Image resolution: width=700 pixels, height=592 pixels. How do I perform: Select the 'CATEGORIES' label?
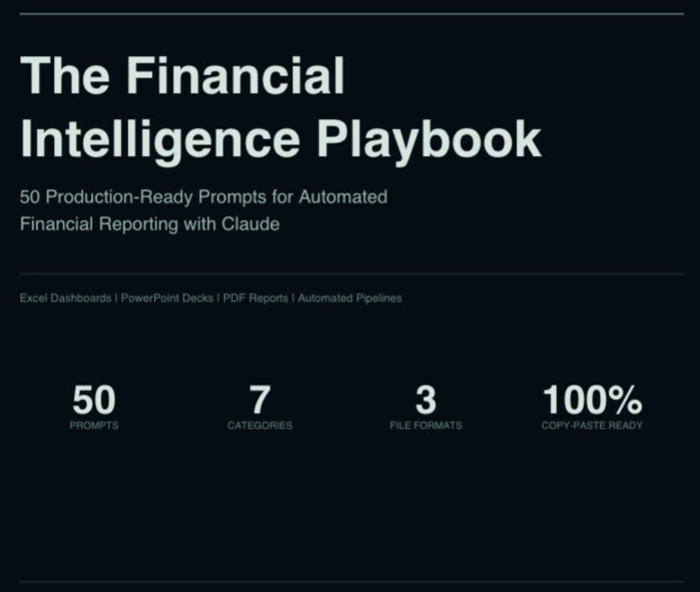(260, 426)
